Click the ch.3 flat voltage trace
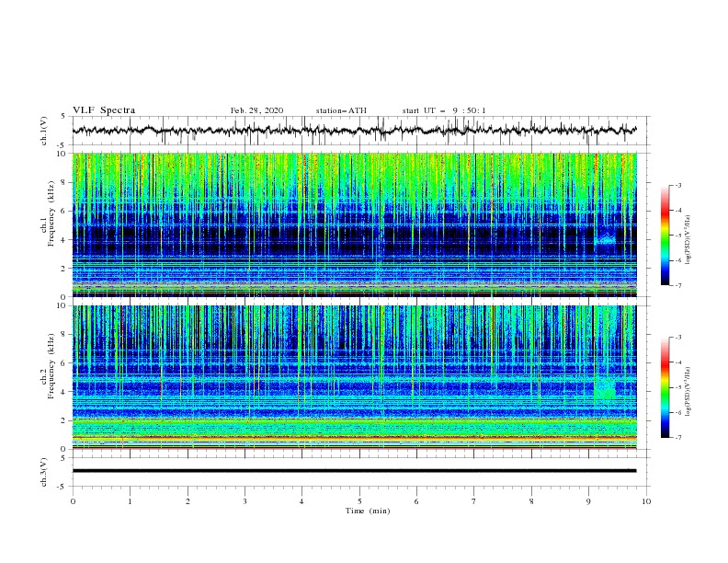Image resolution: width=728 pixels, height=563 pixels. pyautogui.click(x=354, y=471)
